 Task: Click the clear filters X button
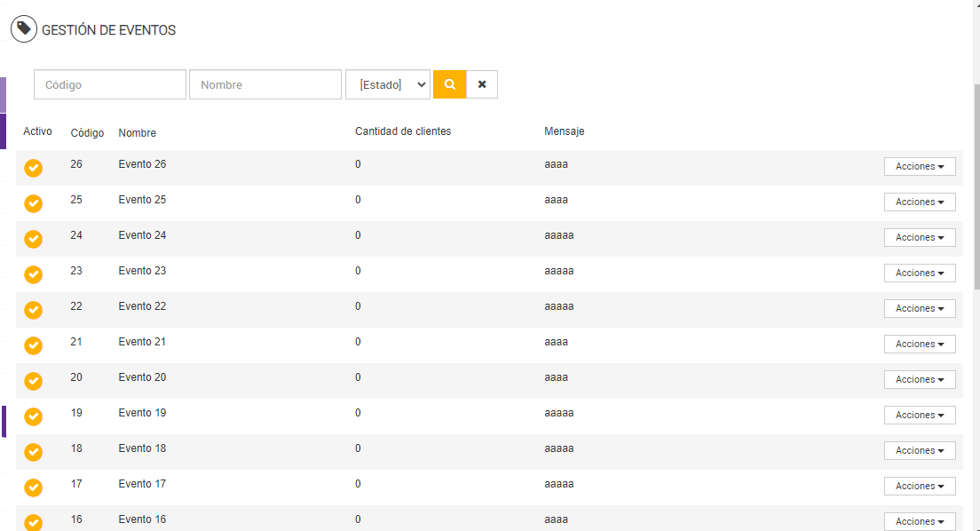point(482,84)
